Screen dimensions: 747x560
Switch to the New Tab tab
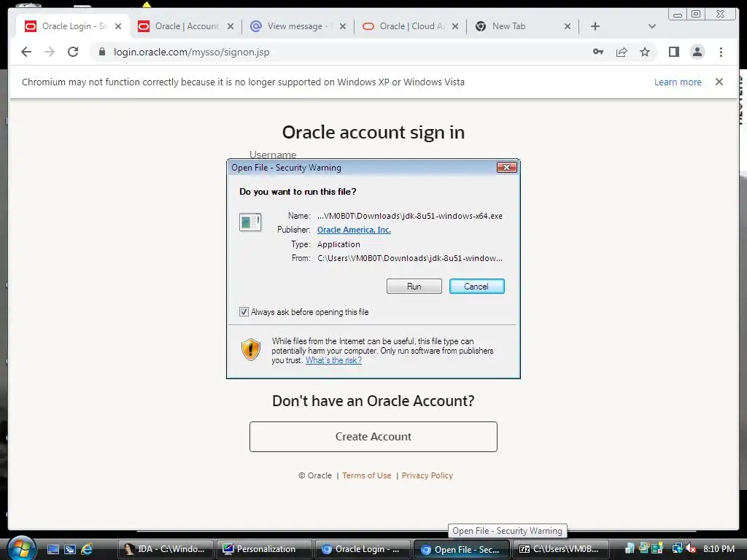coord(523,26)
